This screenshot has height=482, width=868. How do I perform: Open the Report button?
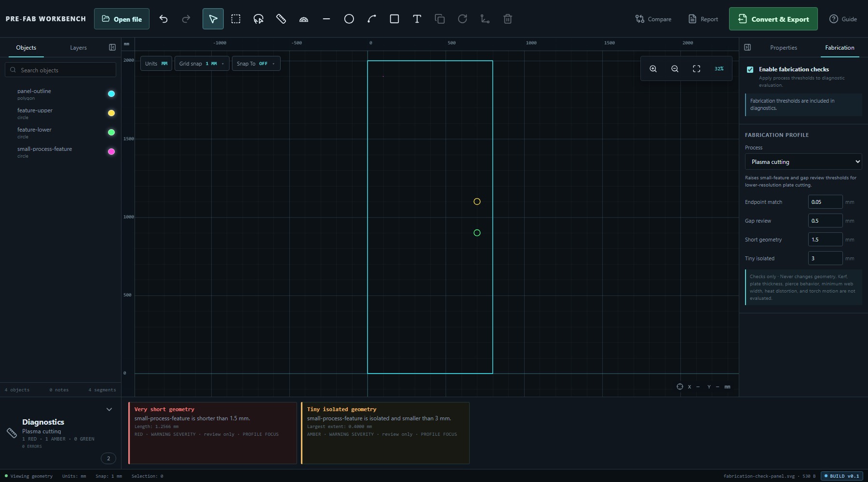click(703, 19)
